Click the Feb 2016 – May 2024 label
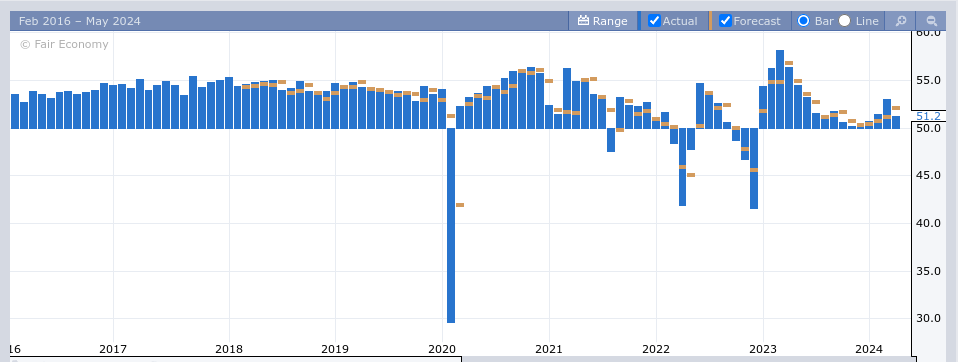This screenshot has height=362, width=958. [79, 21]
